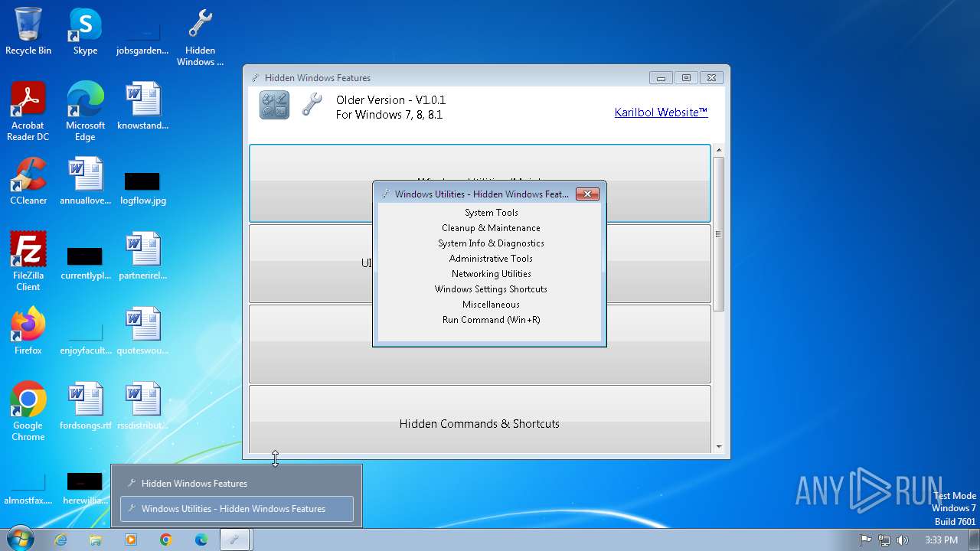Select the rssdistribut Word document icon
This screenshot has height=551, width=980.
pyautogui.click(x=142, y=406)
